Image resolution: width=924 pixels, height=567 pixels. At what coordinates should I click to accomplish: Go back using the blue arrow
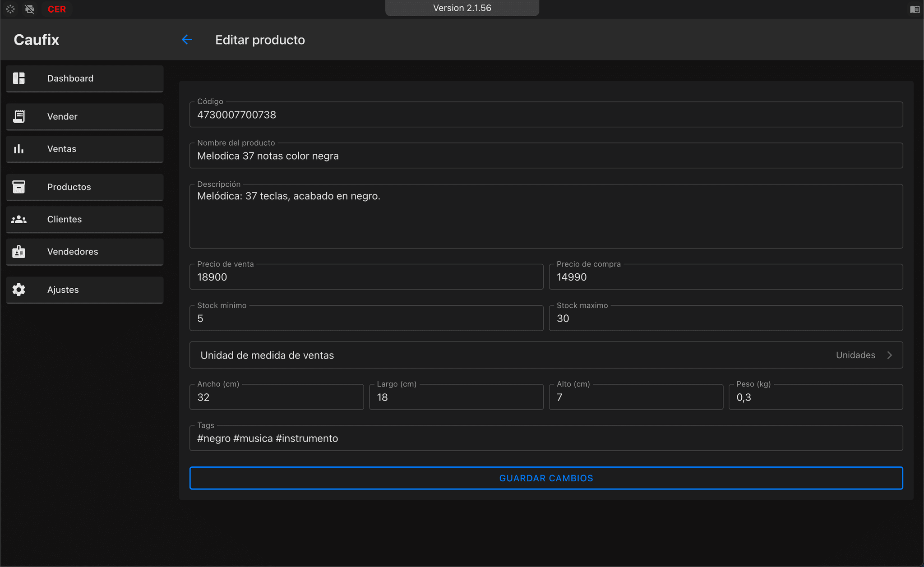click(187, 40)
